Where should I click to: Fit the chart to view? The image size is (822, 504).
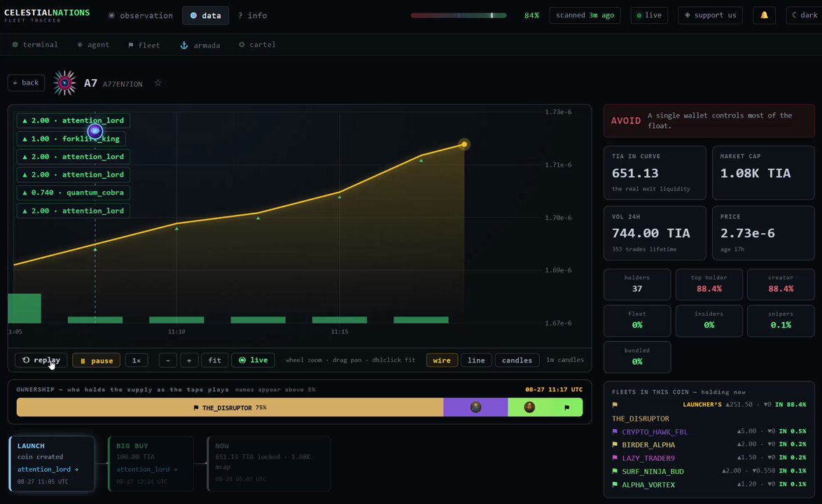pyautogui.click(x=214, y=360)
